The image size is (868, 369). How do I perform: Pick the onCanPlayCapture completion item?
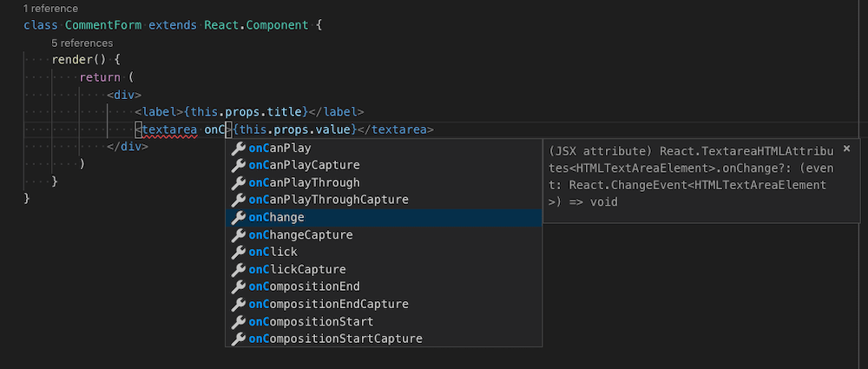[304, 165]
